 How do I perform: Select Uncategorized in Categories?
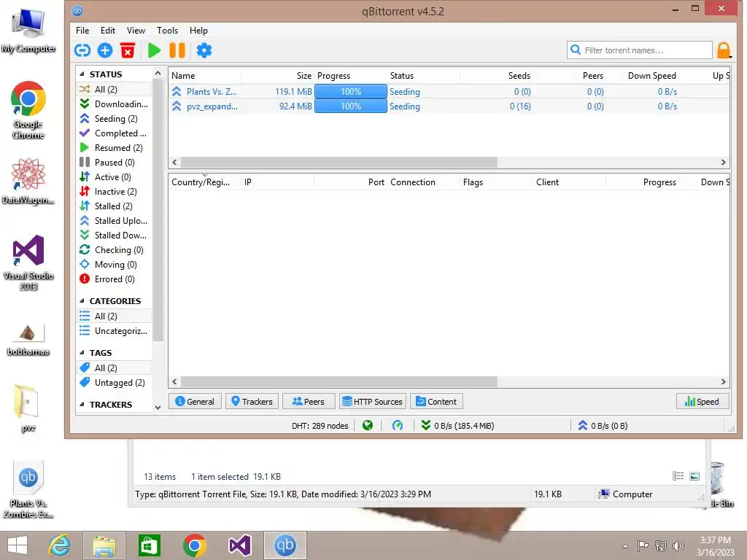click(x=114, y=331)
